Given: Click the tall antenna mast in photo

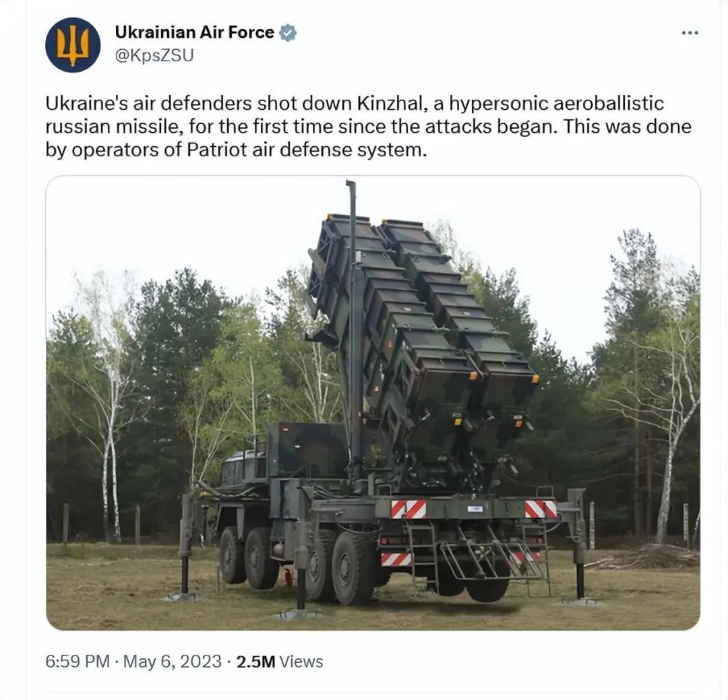Looking at the screenshot, I should click(x=355, y=334).
